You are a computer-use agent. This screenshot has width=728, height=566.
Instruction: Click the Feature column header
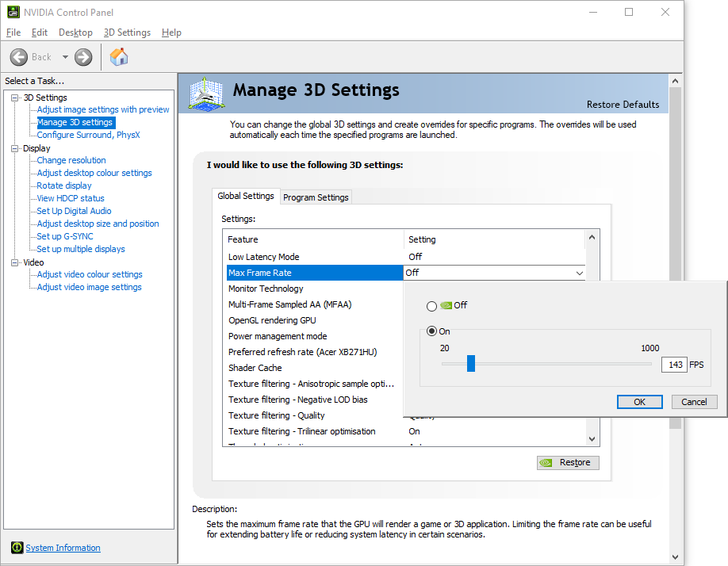tap(314, 239)
